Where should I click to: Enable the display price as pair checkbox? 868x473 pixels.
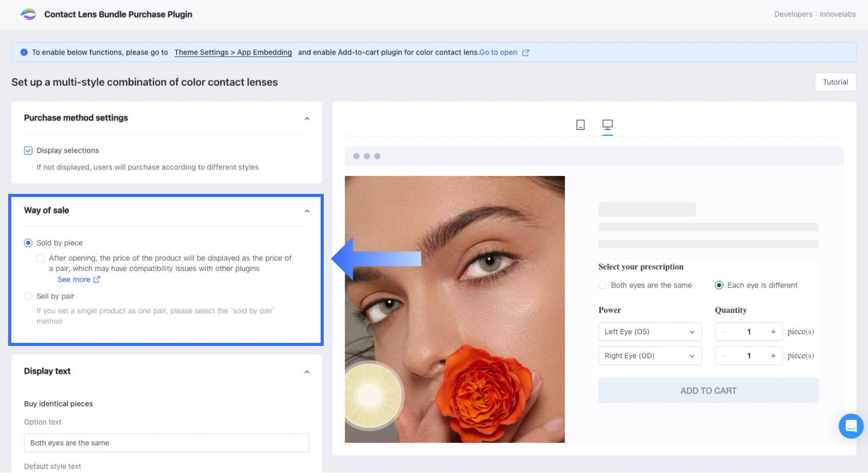tap(41, 258)
